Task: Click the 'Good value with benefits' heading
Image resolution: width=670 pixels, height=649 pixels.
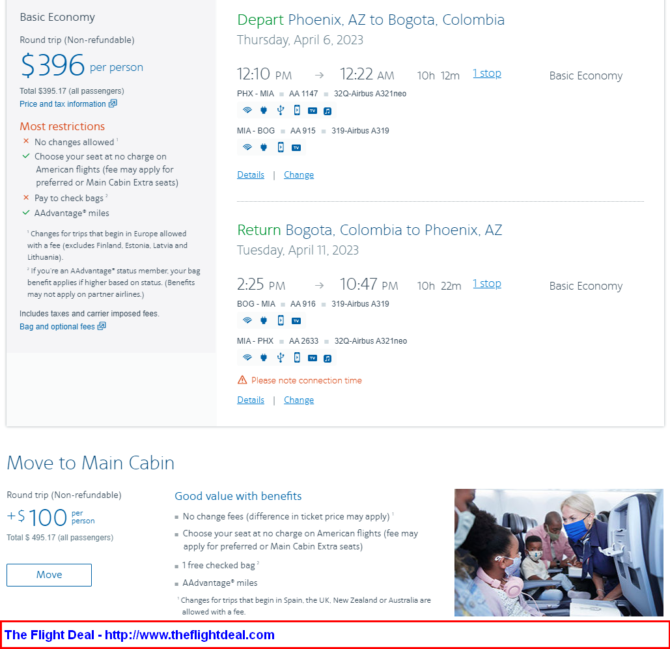Action: tap(238, 496)
